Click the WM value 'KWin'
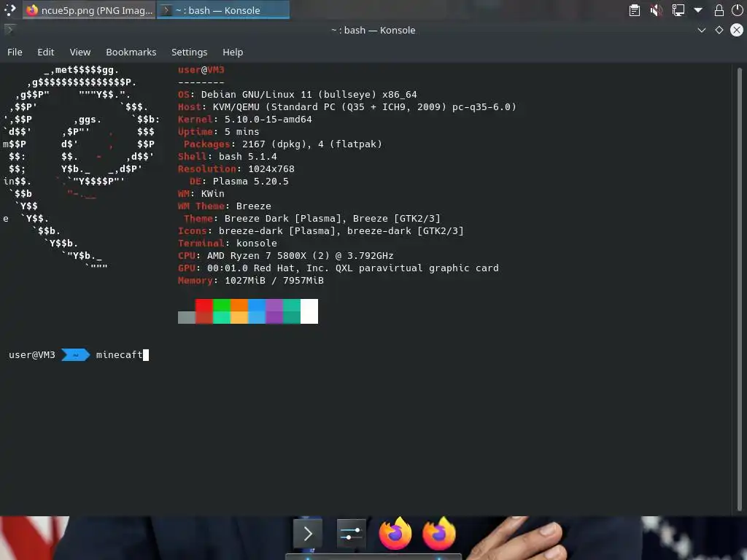The width and height of the screenshot is (747, 560). click(x=212, y=194)
